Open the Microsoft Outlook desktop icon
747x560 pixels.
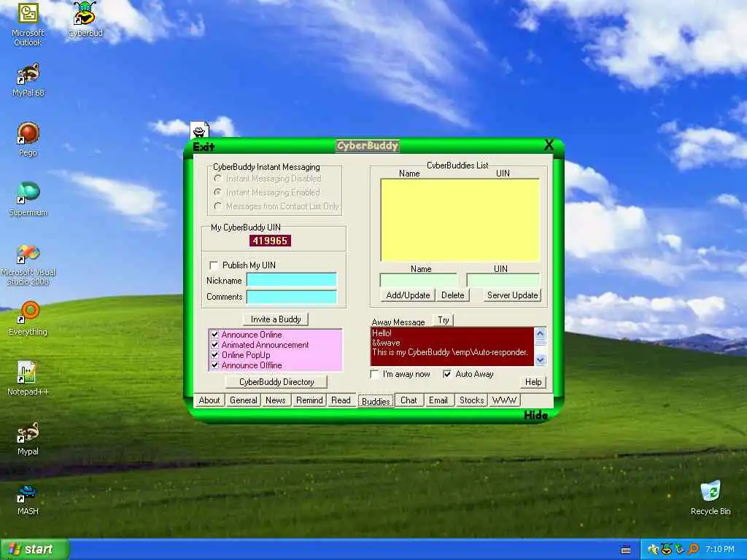click(x=28, y=23)
